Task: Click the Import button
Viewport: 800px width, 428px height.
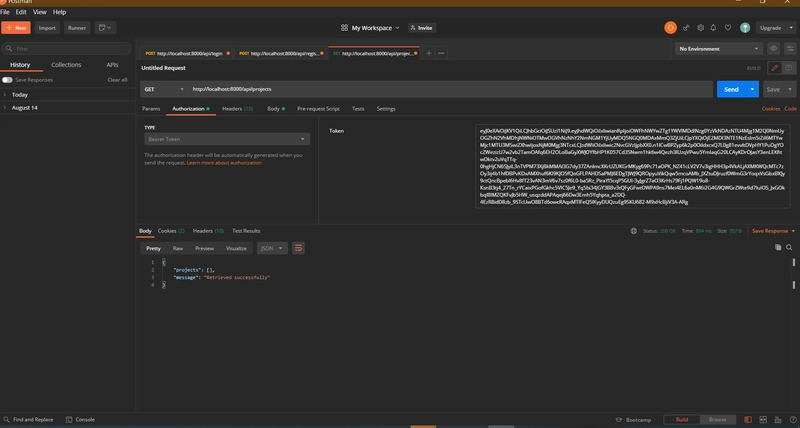Action: (47, 28)
